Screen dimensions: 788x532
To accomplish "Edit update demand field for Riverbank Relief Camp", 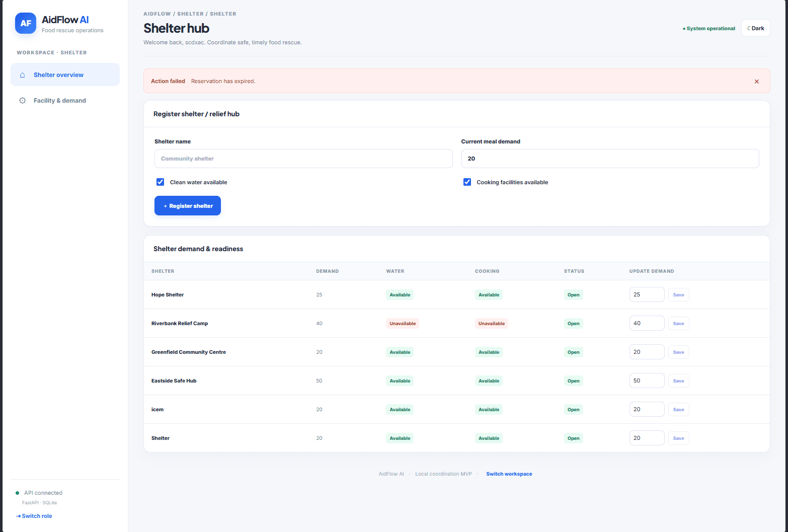I will click(x=647, y=323).
